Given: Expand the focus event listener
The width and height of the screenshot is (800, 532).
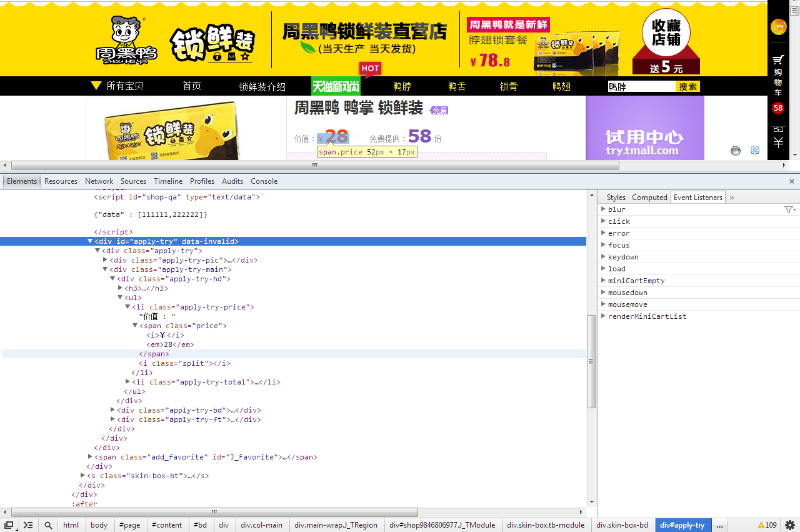Looking at the screenshot, I should (x=603, y=245).
